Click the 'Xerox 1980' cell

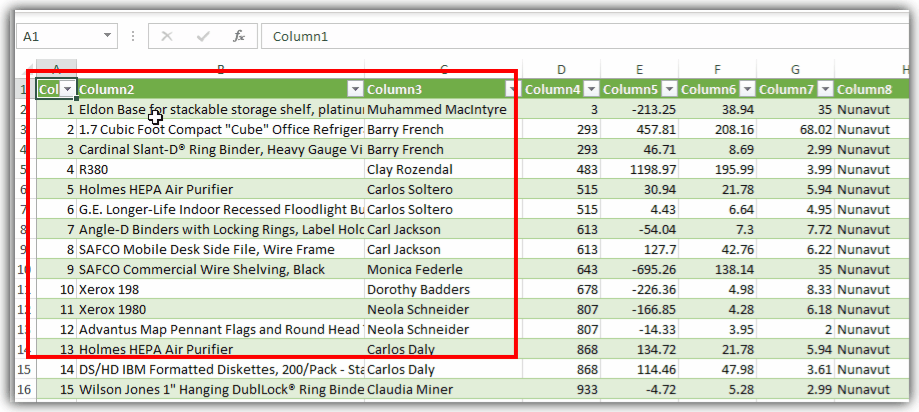click(220, 309)
